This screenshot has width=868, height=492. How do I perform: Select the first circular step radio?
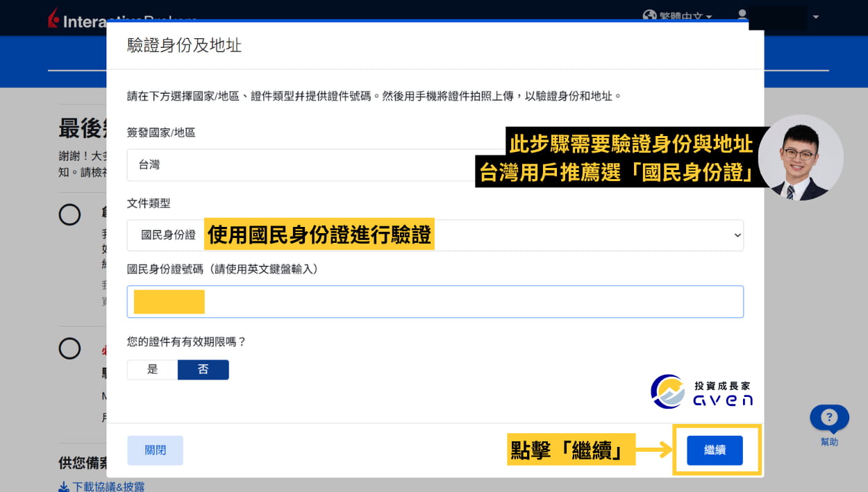pos(69,214)
